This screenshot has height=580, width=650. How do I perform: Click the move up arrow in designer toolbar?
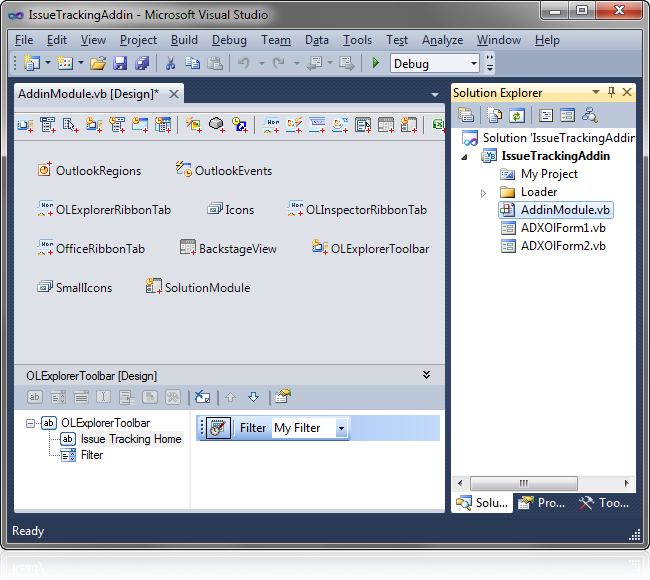(230, 397)
